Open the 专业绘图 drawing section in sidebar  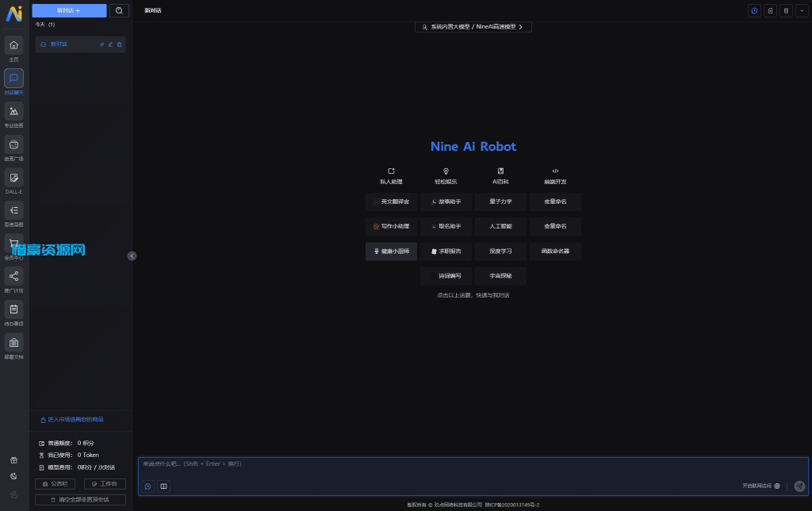point(13,112)
